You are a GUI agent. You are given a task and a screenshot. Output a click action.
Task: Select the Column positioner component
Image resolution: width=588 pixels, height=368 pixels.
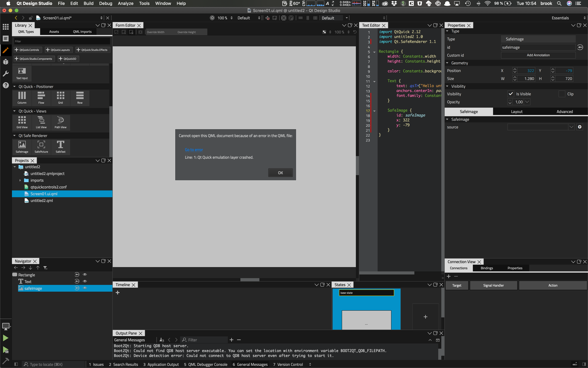pyautogui.click(x=22, y=98)
